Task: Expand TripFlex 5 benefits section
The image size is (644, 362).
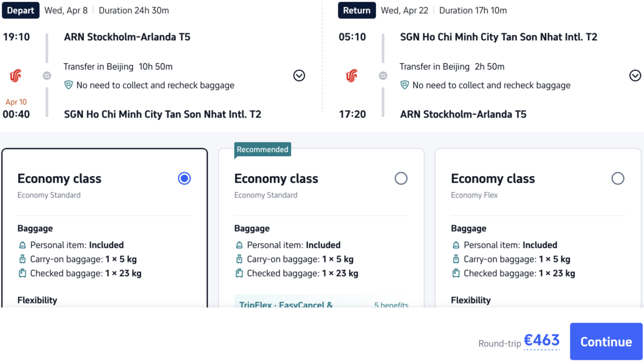Action: pyautogui.click(x=391, y=305)
